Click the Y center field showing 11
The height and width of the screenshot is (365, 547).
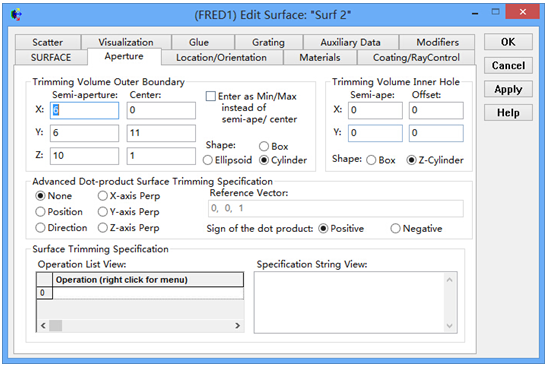[x=161, y=133]
